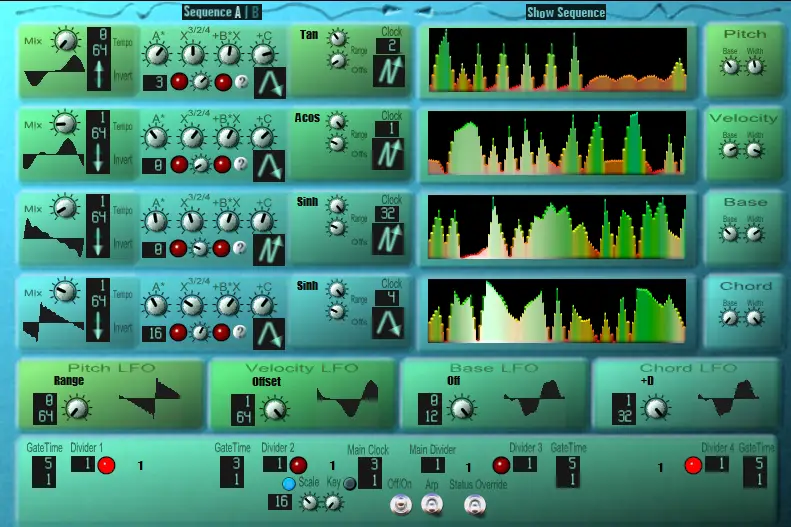Open the Pitch LFO Range mode selector

(x=69, y=380)
